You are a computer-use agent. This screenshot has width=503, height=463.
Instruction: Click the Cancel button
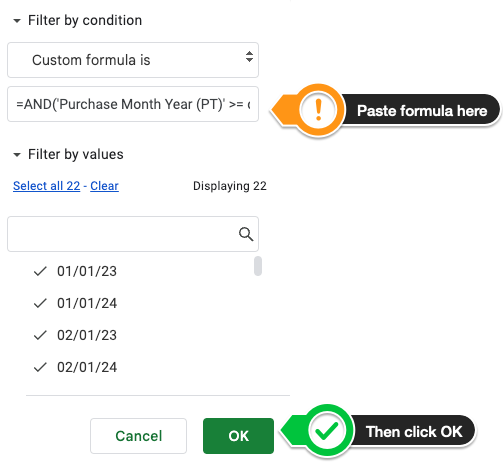tap(138, 436)
